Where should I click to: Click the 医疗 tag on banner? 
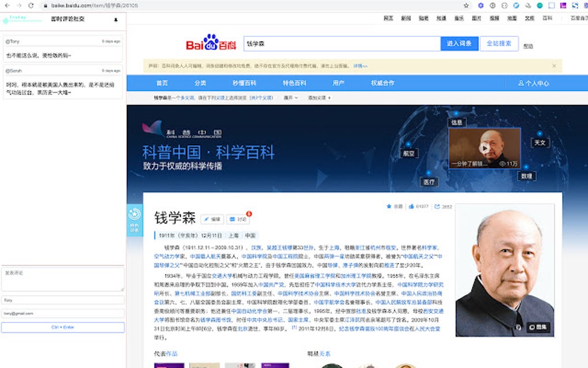tap(429, 182)
